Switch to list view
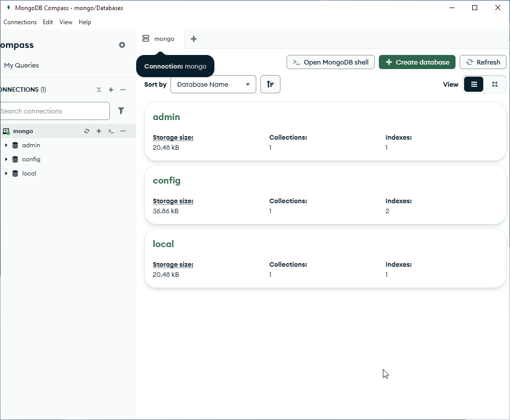510x420 pixels. point(474,85)
